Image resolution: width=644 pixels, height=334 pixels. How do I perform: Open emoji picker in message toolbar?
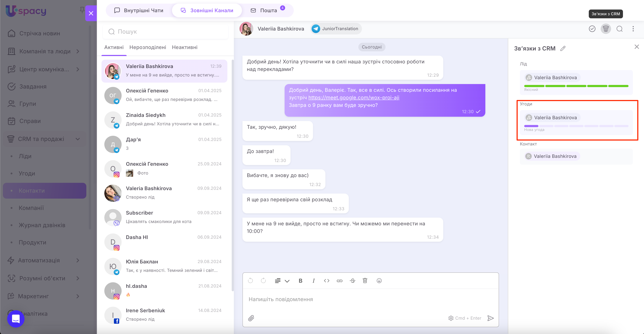(379, 281)
